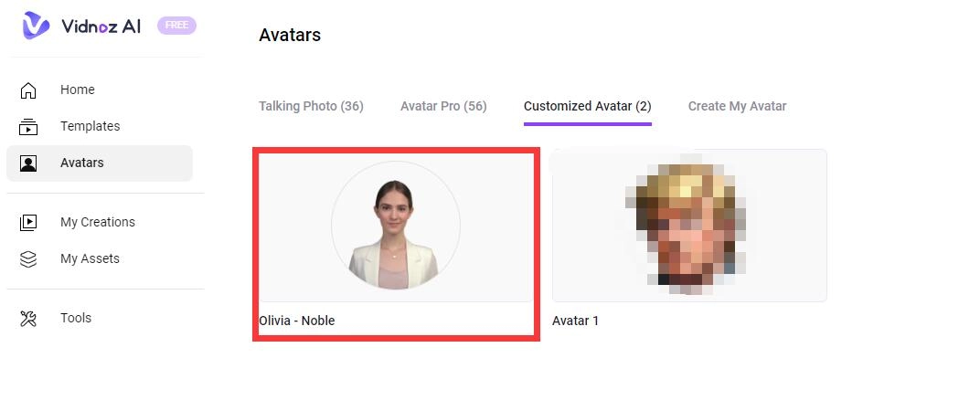Viewport: 980px width, 400px height.
Task: Click the "Avatar 1" name label
Action: pyautogui.click(x=576, y=321)
